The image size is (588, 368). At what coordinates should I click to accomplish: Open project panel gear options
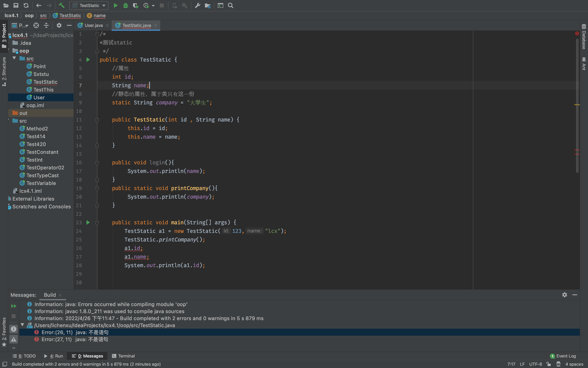(59, 25)
